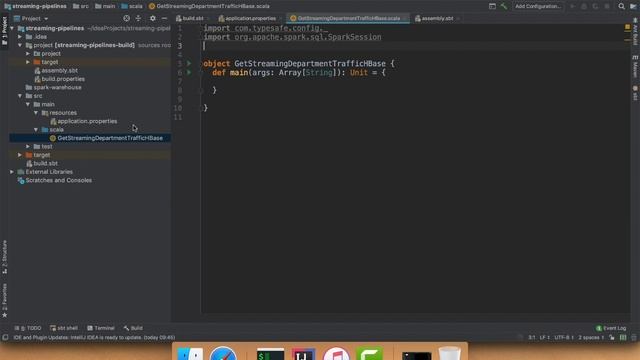Click 2 spaces indent setting in status bar
This screenshot has height=360, width=640.
(x=591, y=338)
